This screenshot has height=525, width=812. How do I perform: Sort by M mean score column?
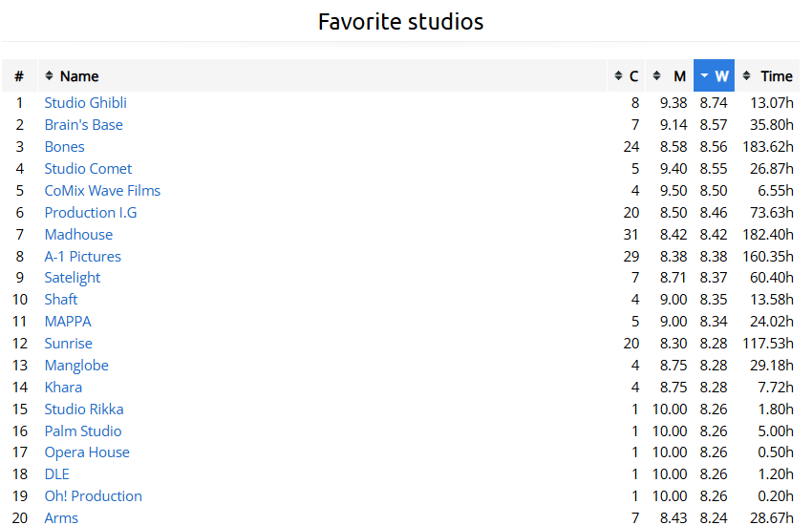[x=671, y=76]
